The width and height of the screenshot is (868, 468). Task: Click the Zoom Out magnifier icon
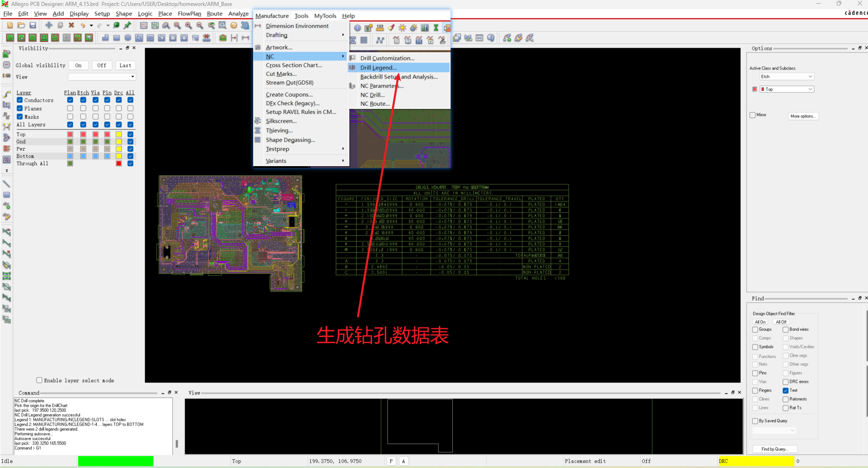coord(200,25)
